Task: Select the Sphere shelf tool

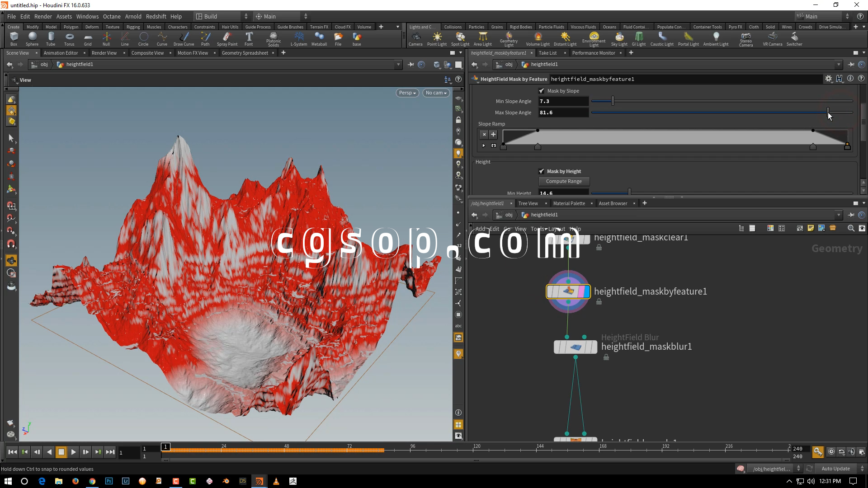Action: point(32,38)
